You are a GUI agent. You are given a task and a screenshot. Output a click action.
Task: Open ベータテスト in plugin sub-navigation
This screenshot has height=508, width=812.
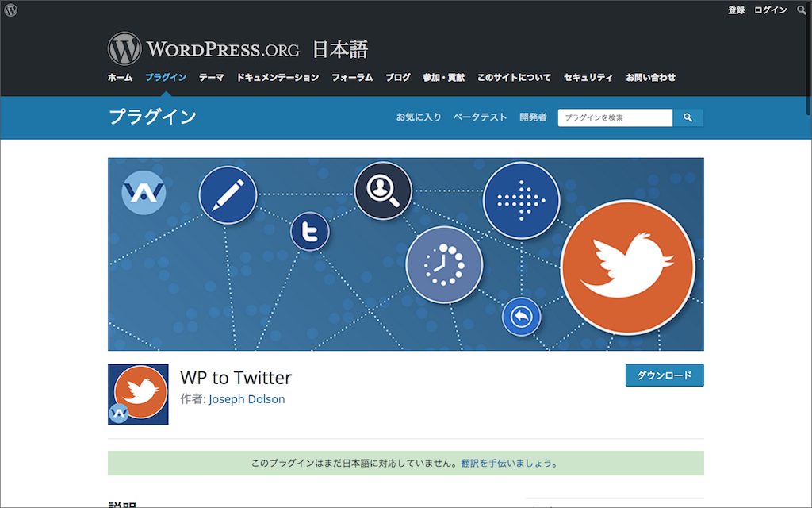[x=480, y=117]
